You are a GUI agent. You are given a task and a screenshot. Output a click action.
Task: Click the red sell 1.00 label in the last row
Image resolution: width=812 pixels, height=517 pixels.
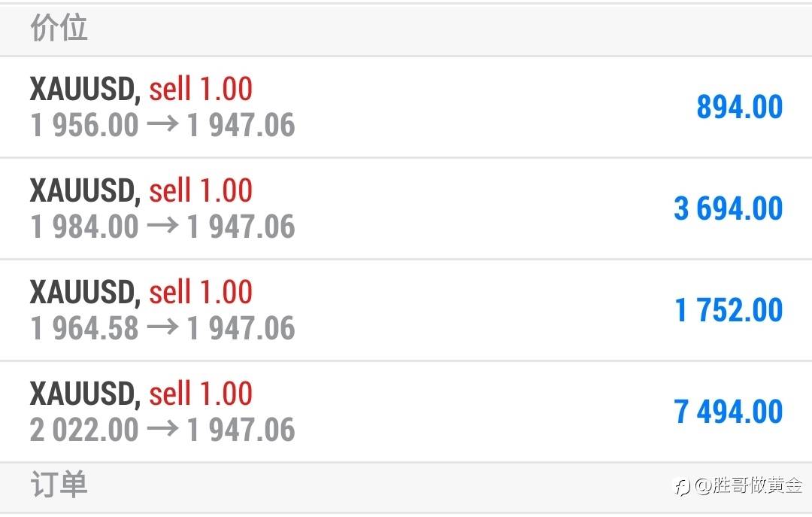coord(201,394)
